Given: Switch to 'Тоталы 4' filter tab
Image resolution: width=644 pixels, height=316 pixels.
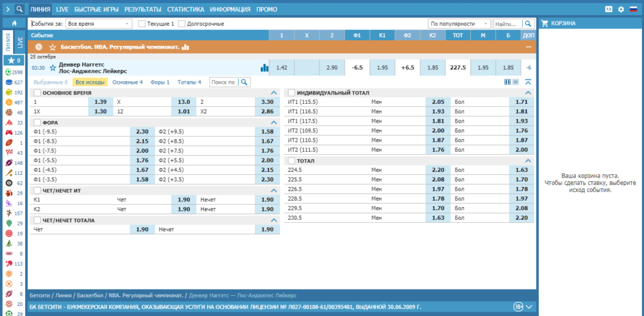Looking at the screenshot, I should pyautogui.click(x=189, y=82).
